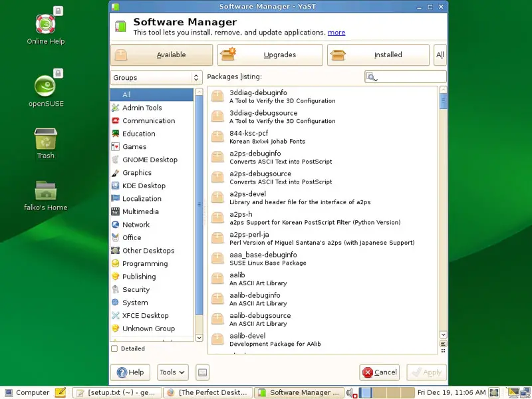Click the package search input field

click(x=406, y=76)
